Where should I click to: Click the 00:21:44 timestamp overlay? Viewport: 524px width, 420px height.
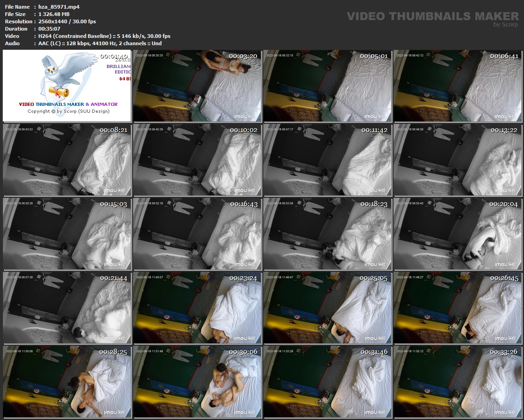[114, 278]
